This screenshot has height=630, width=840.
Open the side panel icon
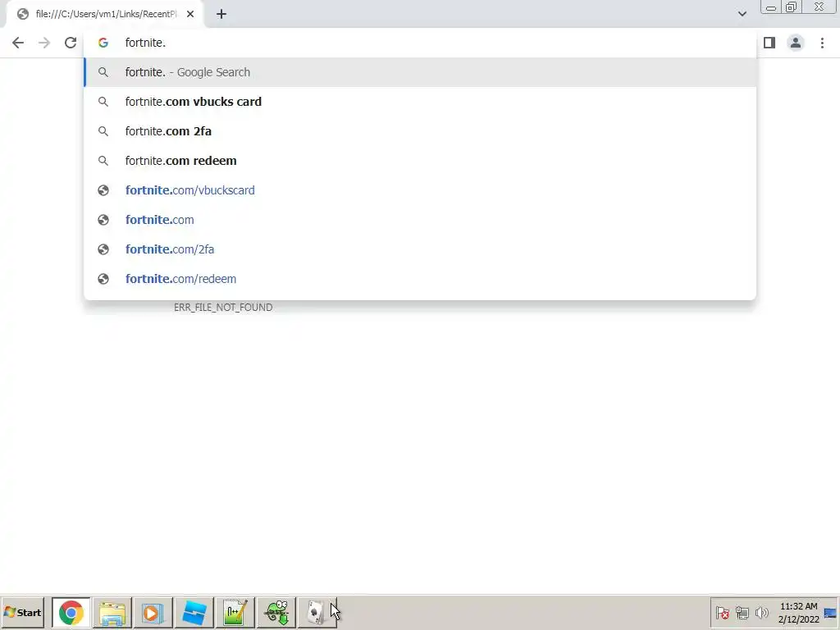[769, 43]
